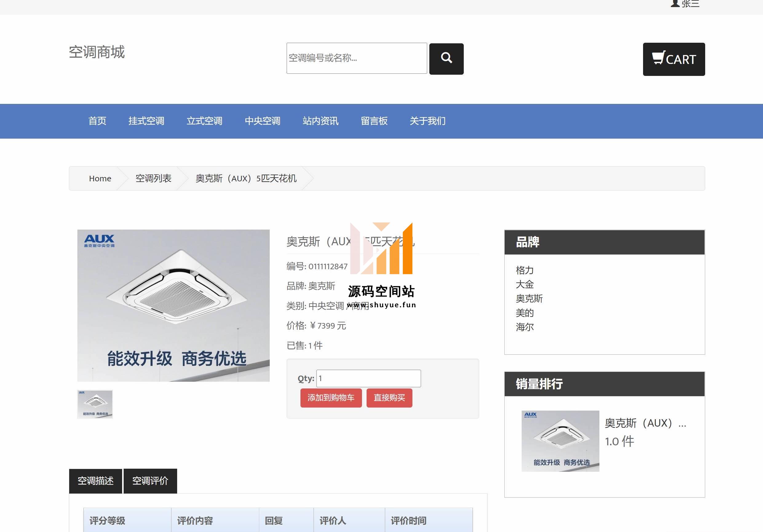Select the small product thumbnail below the main image
Screen dimensions: 763x532
(95, 404)
